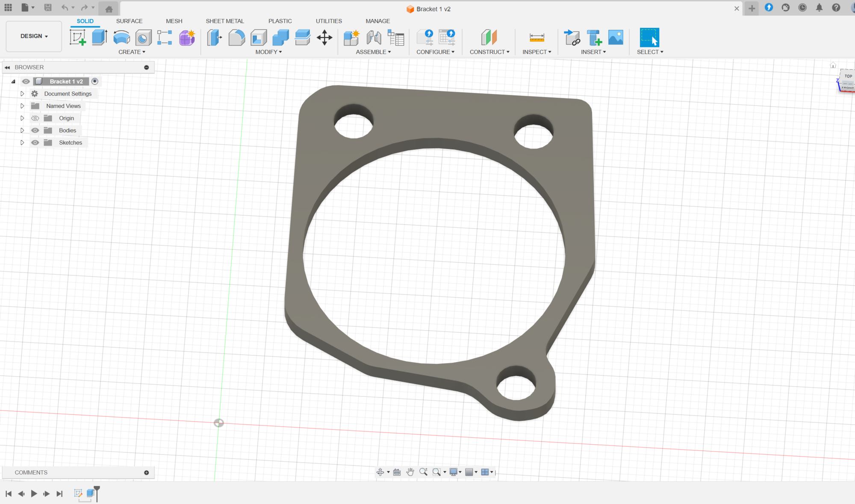The width and height of the screenshot is (855, 504).
Task: Select the Offset Plane construct icon
Action: [489, 38]
